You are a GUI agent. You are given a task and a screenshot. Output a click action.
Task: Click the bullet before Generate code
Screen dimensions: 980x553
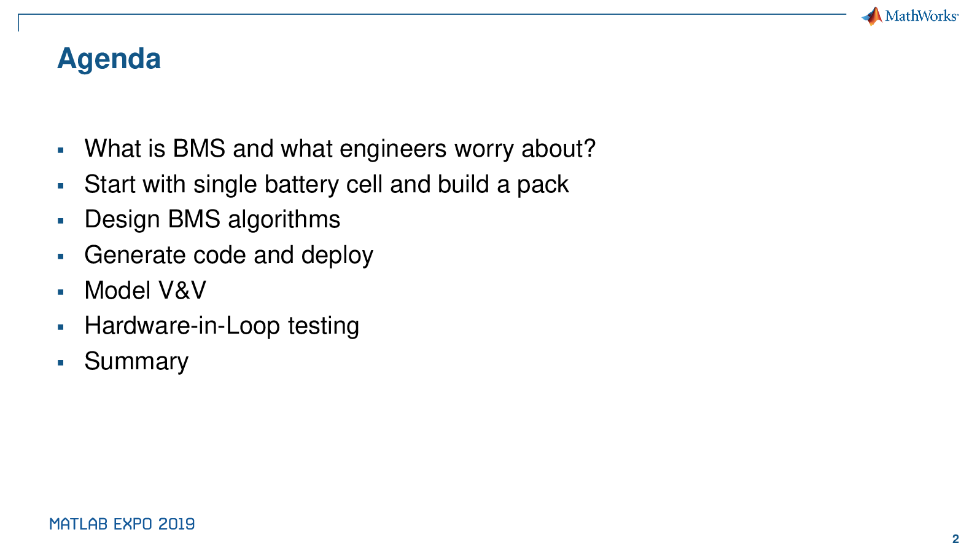pyautogui.click(x=60, y=256)
